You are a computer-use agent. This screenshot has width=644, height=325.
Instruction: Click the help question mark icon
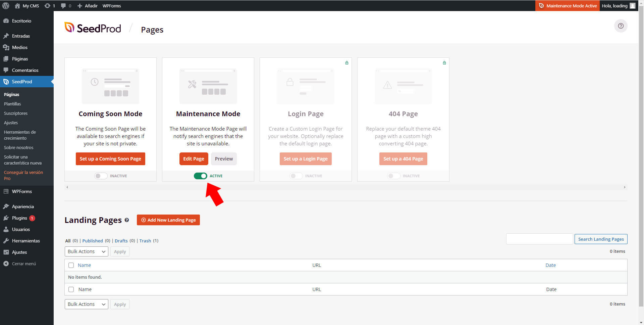pos(621,26)
